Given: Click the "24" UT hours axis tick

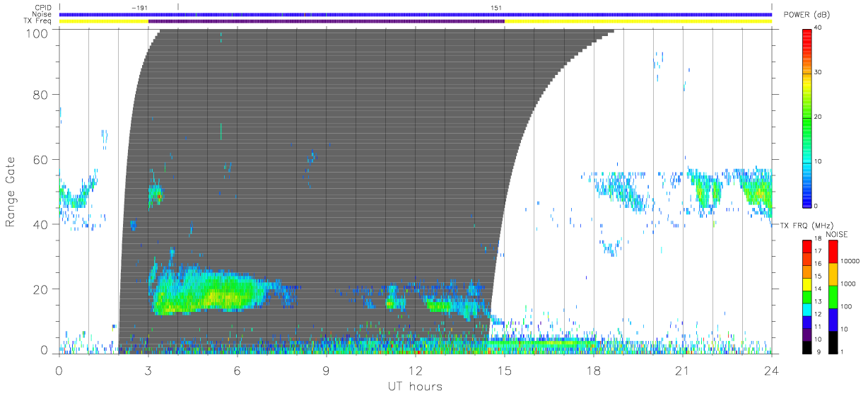Looking at the screenshot, I should coord(772,369).
